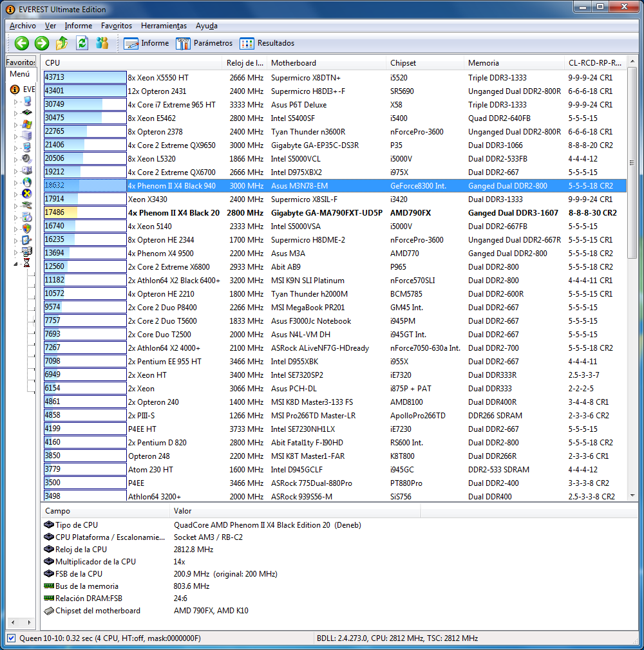Click the two-people users toolbar icon

coord(102,43)
